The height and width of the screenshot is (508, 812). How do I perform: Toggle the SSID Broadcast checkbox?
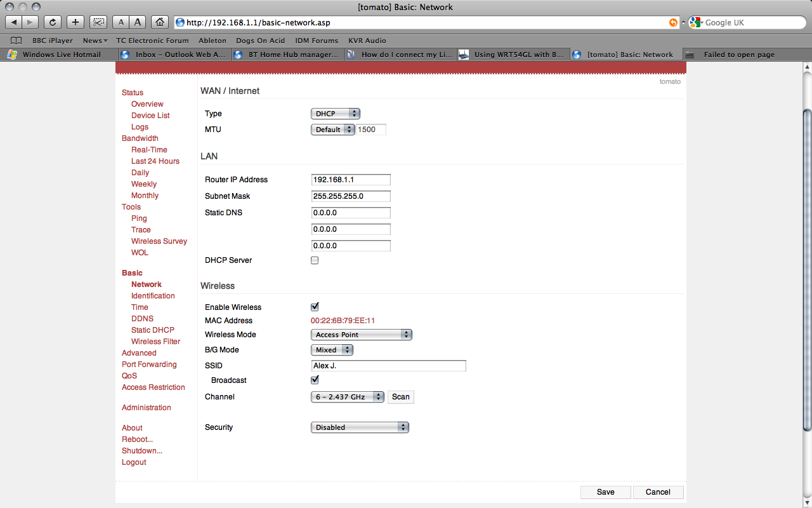point(315,380)
